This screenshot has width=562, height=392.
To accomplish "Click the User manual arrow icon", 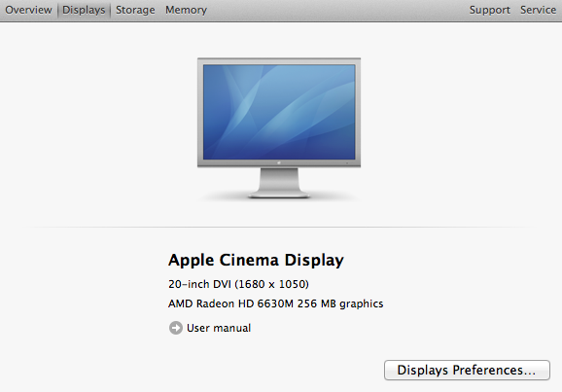I will click(176, 328).
